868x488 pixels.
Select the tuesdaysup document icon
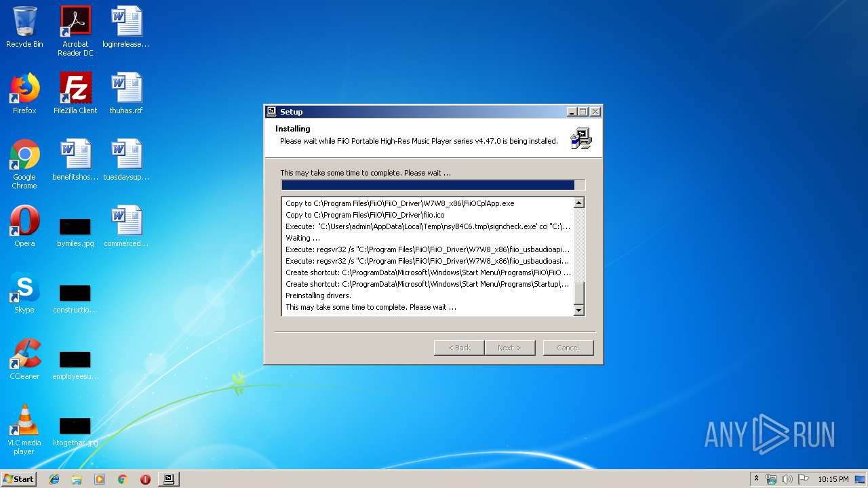tap(126, 161)
